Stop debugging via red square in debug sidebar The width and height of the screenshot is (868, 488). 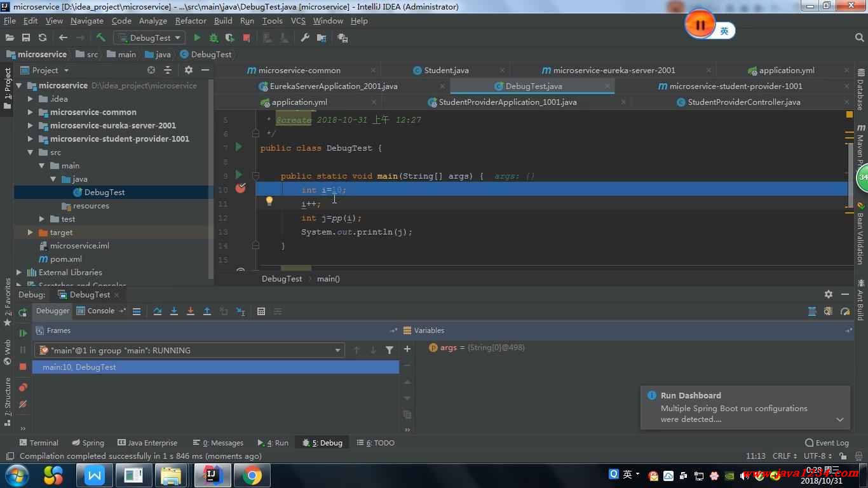(23, 367)
